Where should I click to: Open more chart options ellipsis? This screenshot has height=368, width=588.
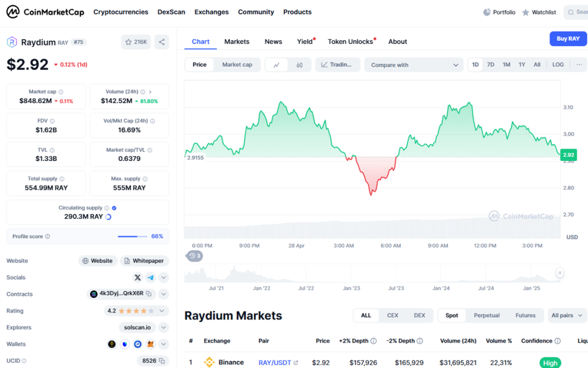point(579,64)
